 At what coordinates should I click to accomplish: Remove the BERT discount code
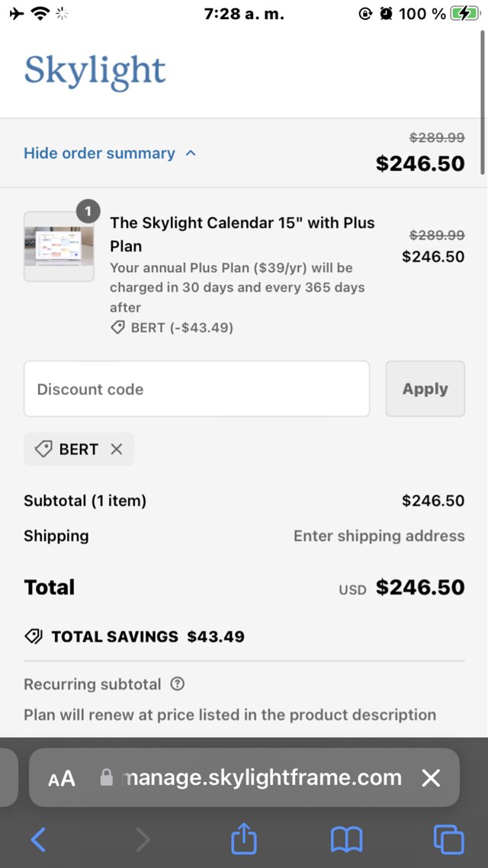pos(117,450)
